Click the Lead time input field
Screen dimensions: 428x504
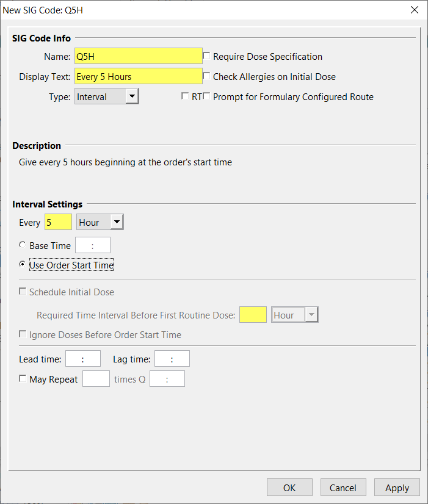pos(82,359)
